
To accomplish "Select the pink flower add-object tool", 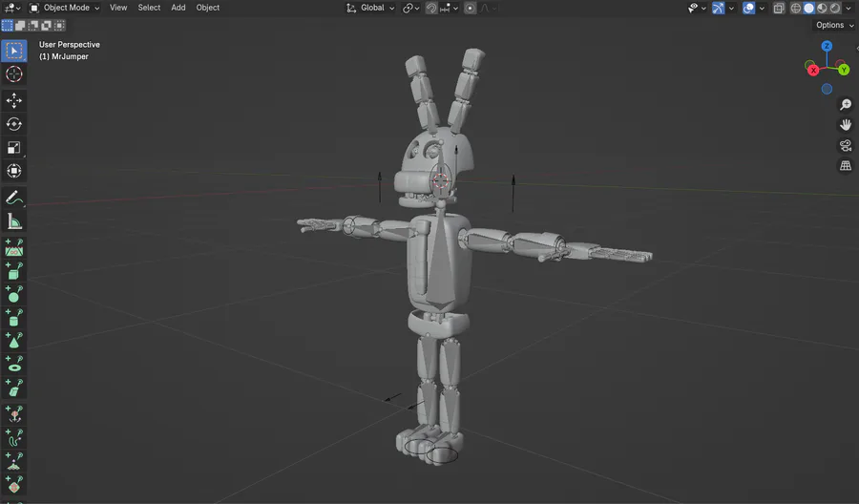I will pos(14,414).
